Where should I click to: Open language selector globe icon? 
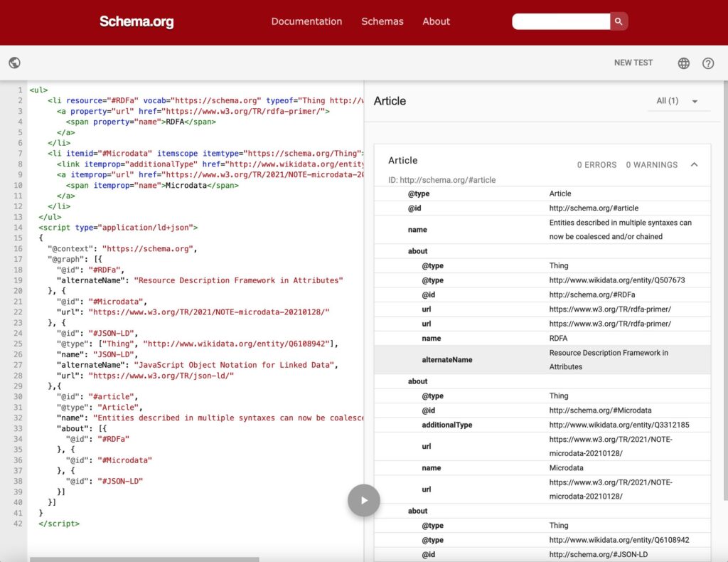(x=683, y=63)
